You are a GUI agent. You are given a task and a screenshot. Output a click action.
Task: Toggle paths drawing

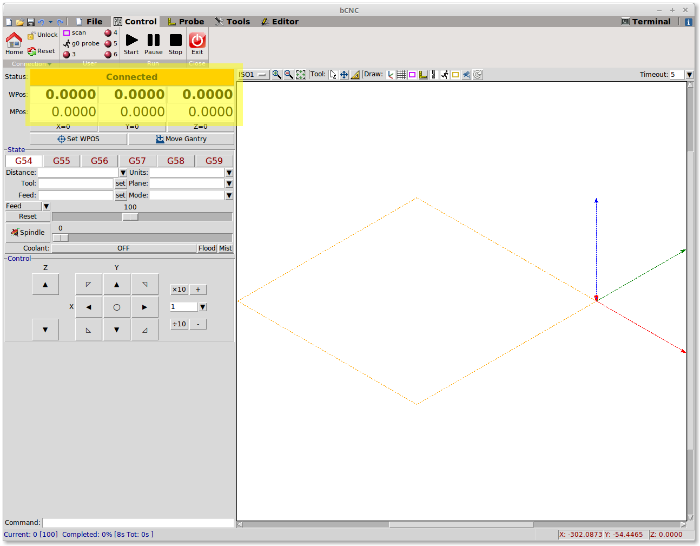coord(433,75)
